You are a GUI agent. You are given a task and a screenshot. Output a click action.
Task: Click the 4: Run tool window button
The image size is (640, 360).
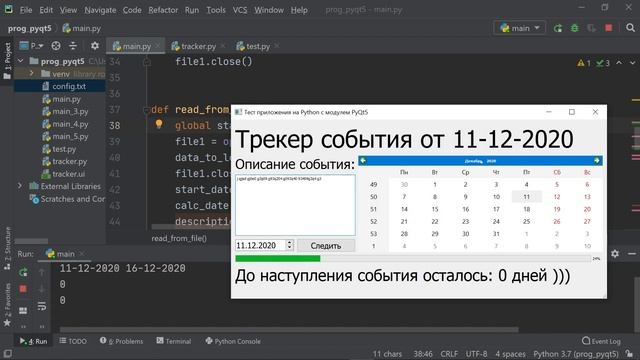[x=33, y=341]
